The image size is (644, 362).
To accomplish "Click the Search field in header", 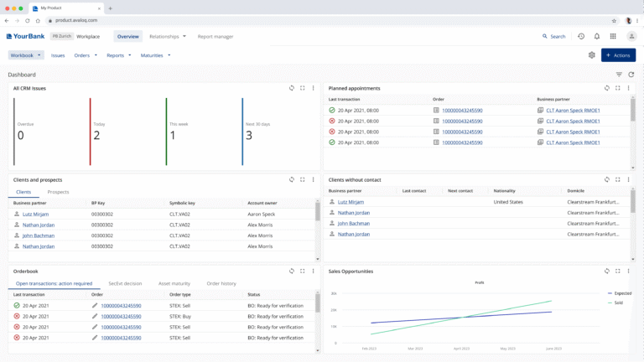I will pos(553,37).
